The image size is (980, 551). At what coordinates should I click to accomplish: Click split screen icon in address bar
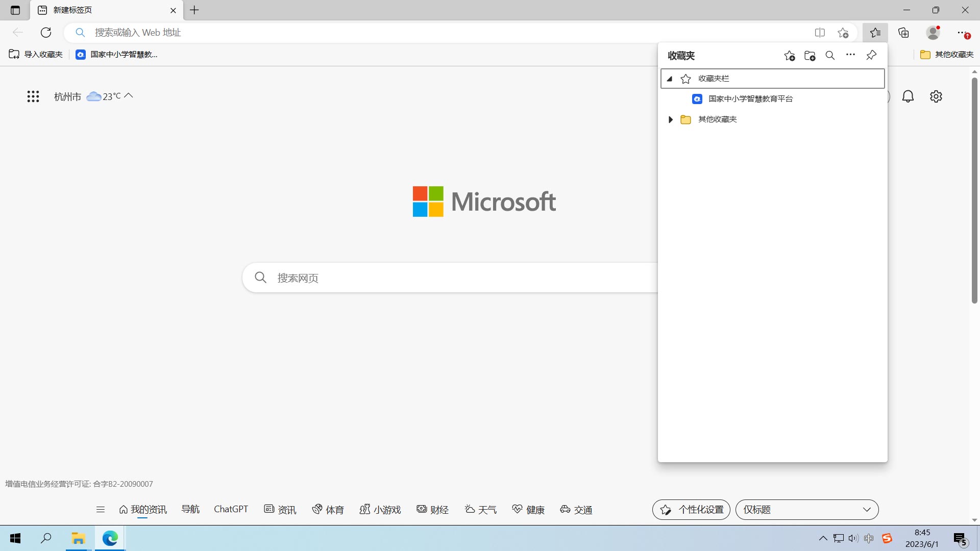point(820,33)
